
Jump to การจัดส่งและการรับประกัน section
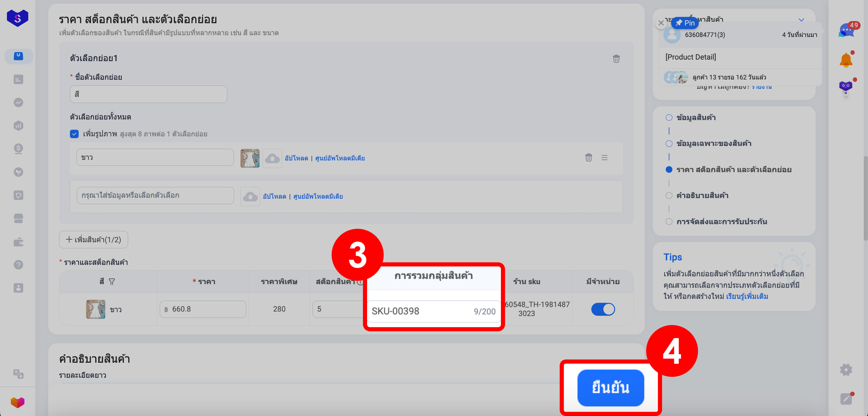tap(722, 222)
